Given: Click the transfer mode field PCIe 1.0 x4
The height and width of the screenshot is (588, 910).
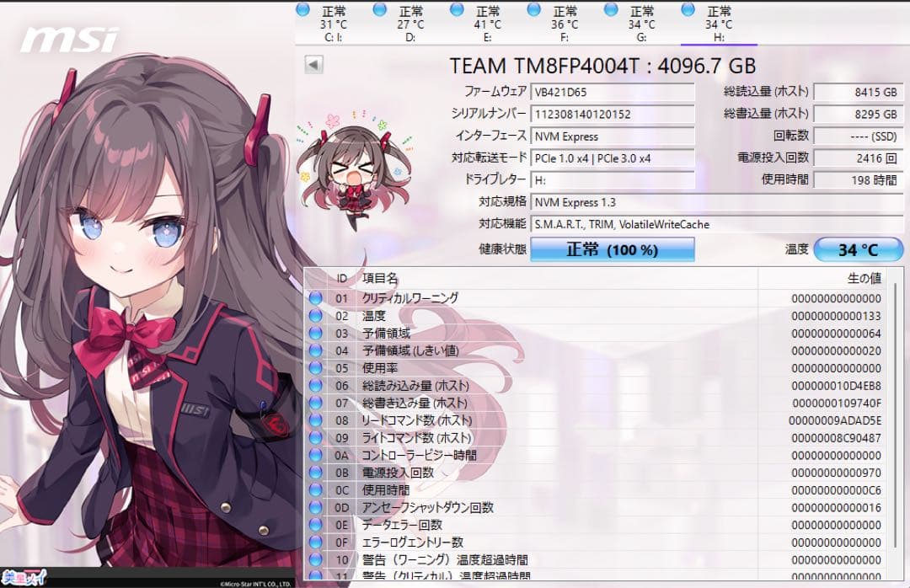Looking at the screenshot, I should (x=613, y=158).
